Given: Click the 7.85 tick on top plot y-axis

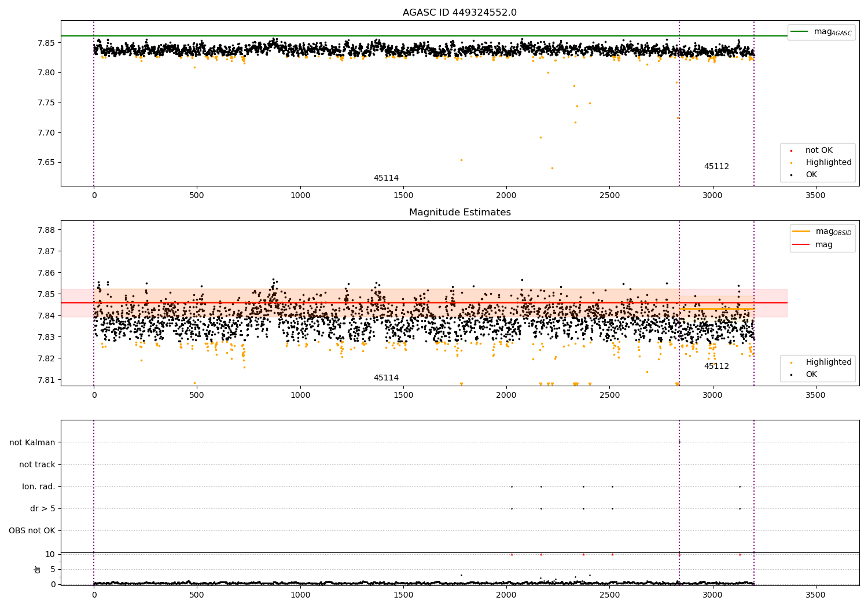Looking at the screenshot, I should point(45,43).
